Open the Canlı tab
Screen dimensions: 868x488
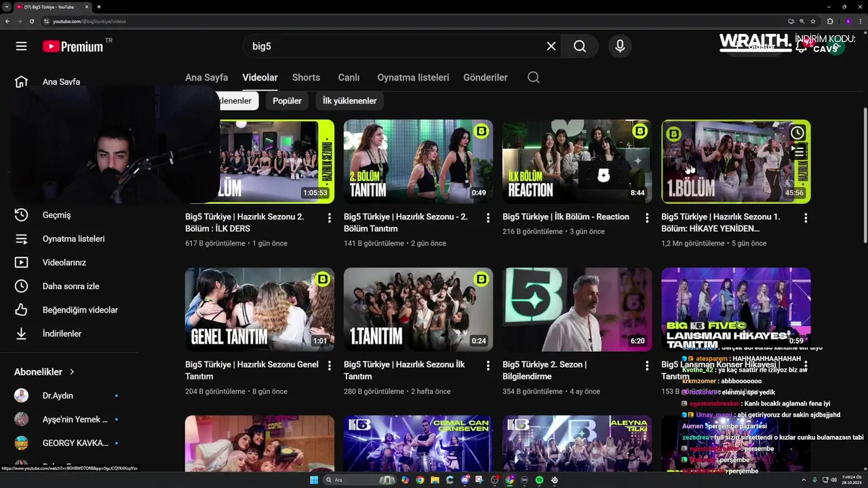(x=349, y=77)
